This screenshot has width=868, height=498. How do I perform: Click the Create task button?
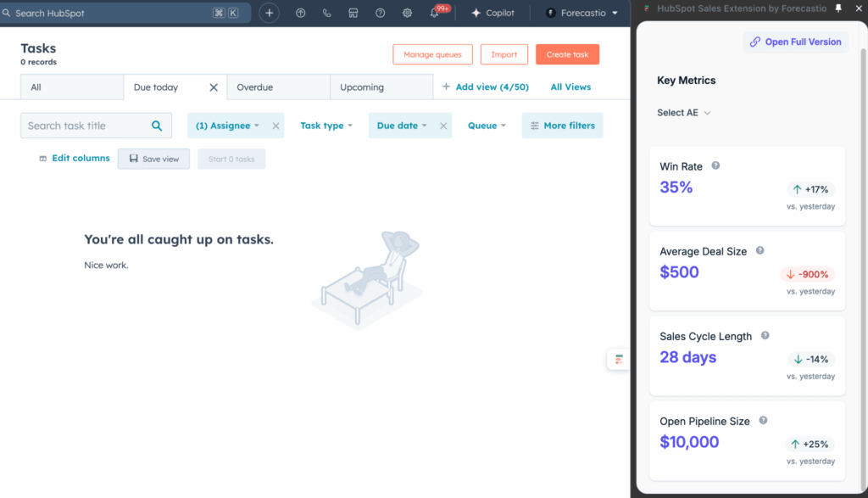[x=567, y=54]
